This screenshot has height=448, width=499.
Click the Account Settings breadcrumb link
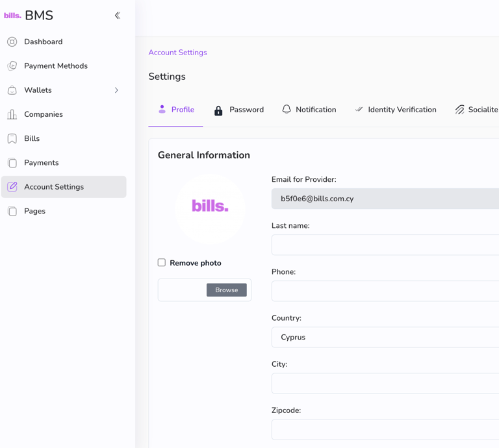[x=177, y=53]
